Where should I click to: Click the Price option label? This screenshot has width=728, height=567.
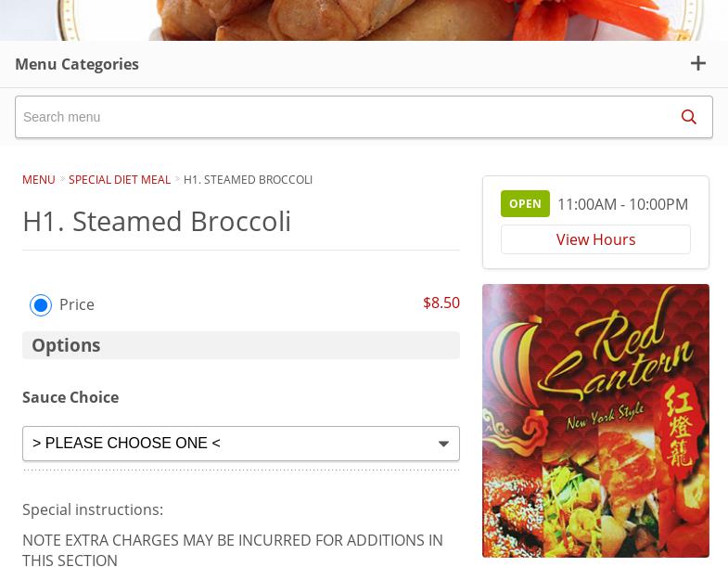[x=77, y=304]
